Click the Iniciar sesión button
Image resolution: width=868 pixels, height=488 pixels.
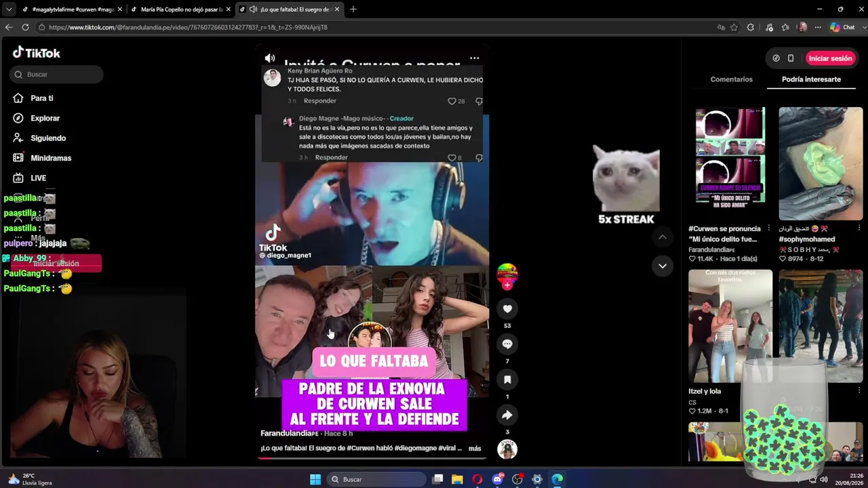[830, 58]
